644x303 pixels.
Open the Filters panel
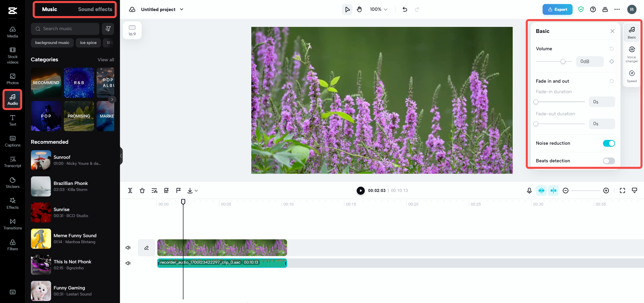(12, 245)
